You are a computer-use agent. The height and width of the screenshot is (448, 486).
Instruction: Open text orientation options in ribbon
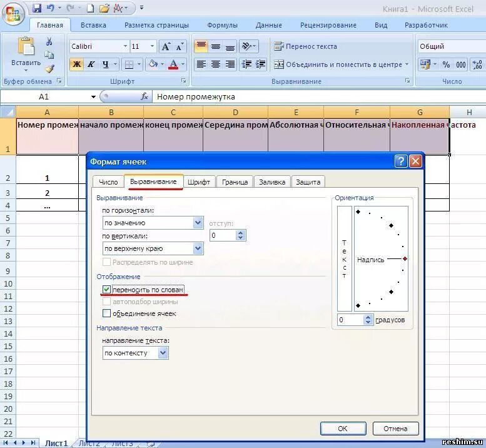pos(248,46)
